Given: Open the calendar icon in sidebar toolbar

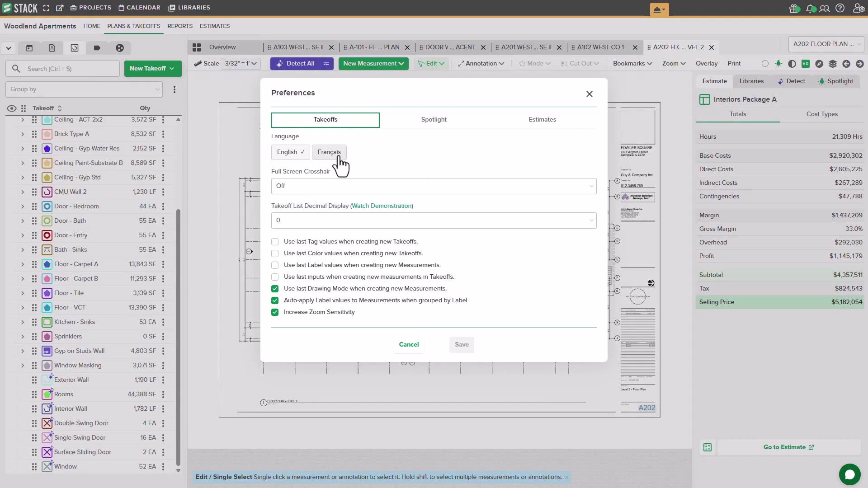Looking at the screenshot, I should 29,48.
